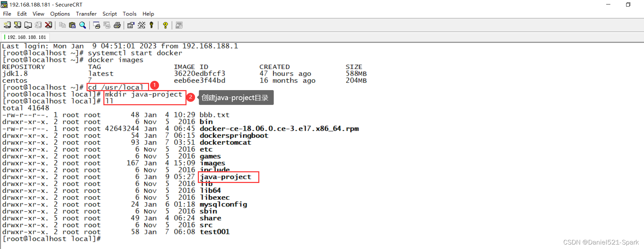Click the Disconnect red X icon
Image resolution: width=644 pixels, height=249 pixels.
[x=48, y=25]
